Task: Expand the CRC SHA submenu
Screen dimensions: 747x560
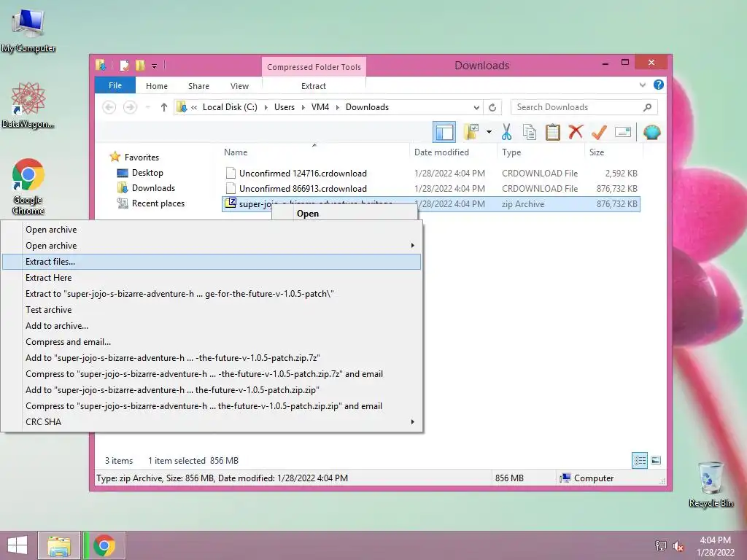Action: tap(212, 422)
